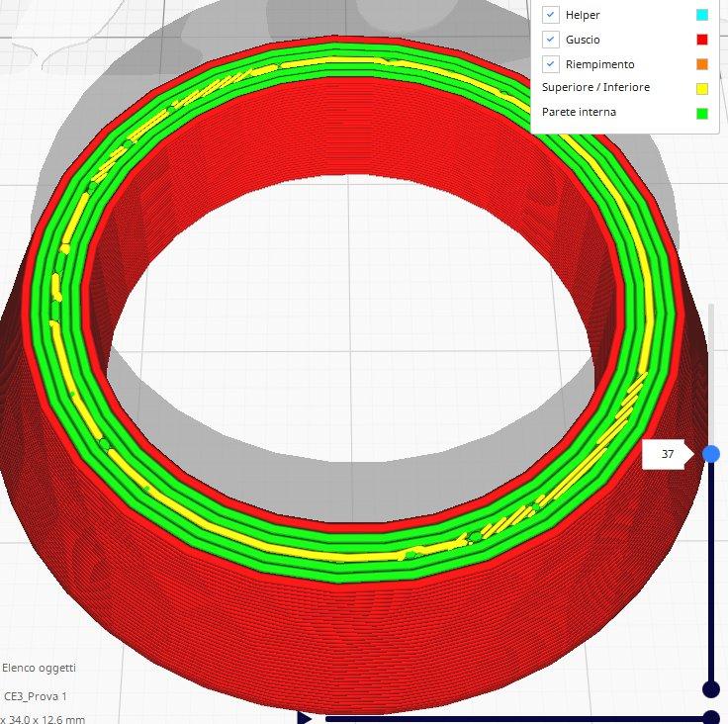Image resolution: width=728 pixels, height=724 pixels.
Task: Click the Riempimento label text
Action: click(599, 64)
